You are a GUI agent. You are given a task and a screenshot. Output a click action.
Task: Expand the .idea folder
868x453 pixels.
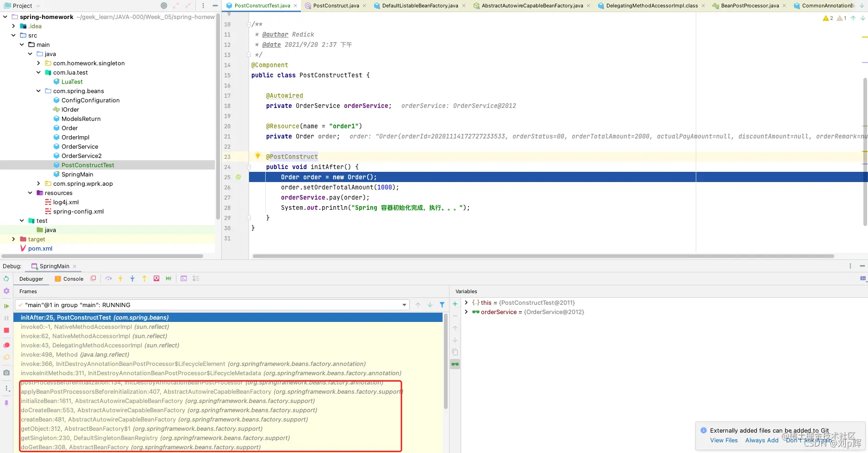pos(13,26)
